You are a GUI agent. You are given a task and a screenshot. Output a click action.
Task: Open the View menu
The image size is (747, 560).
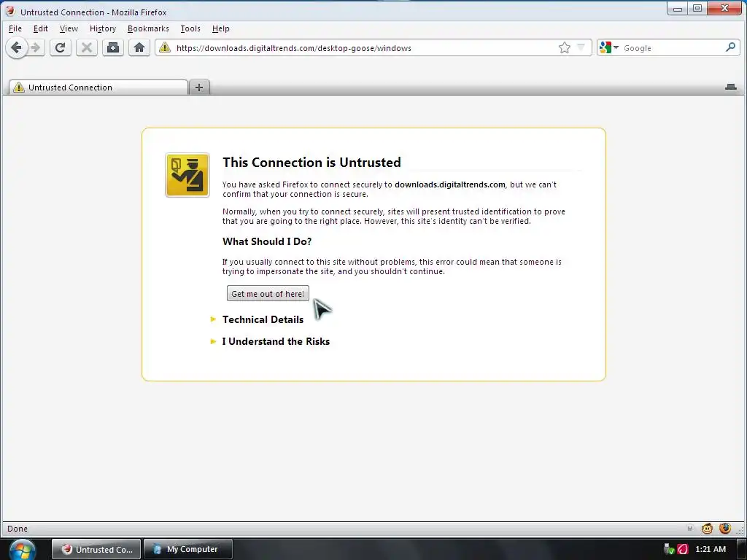pos(69,28)
